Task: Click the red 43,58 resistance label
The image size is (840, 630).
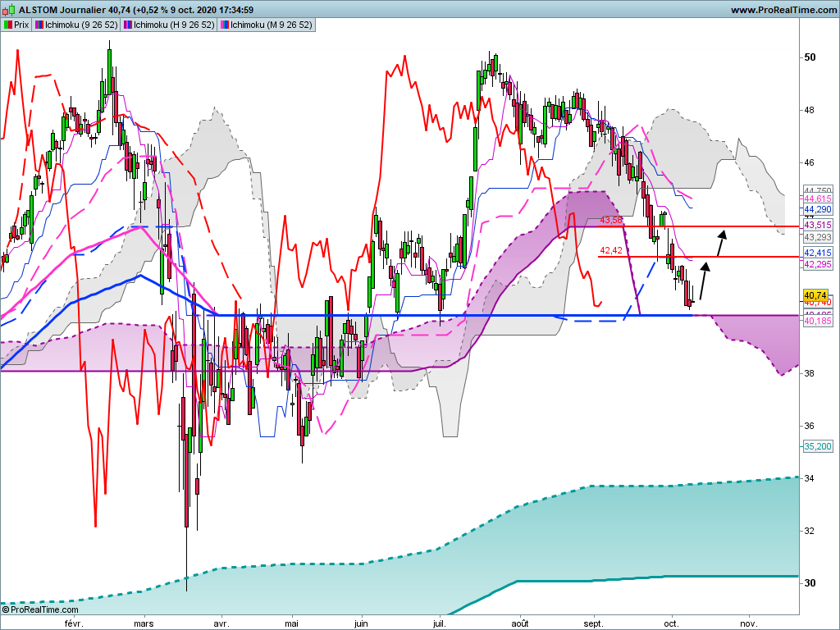Action: 611,220
